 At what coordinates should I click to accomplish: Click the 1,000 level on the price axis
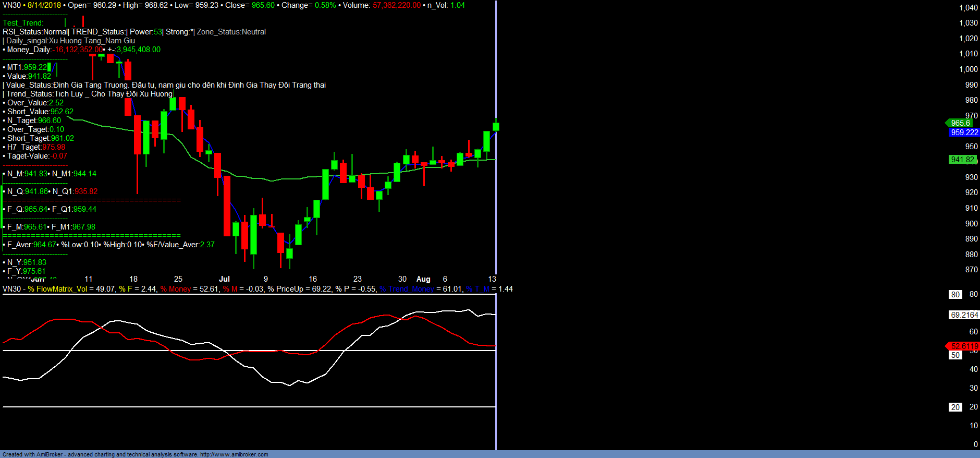(x=969, y=69)
